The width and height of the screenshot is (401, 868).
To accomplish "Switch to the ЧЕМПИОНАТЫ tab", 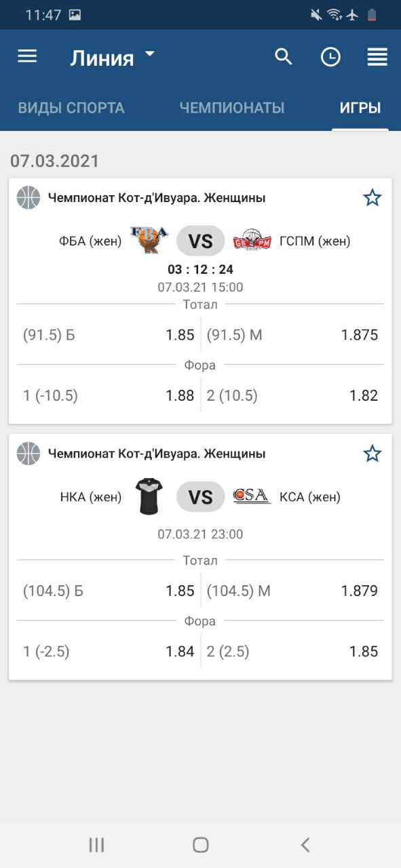I will (232, 108).
